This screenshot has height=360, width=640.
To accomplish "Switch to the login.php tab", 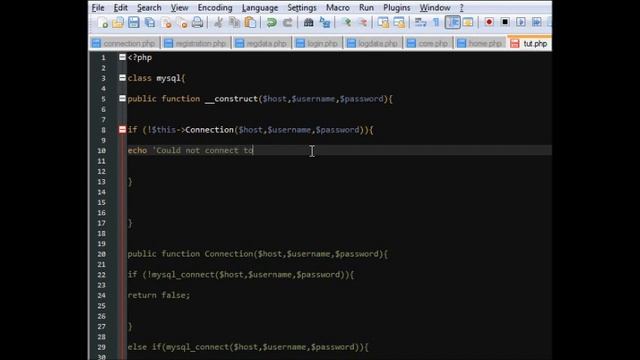I will 317,43.
